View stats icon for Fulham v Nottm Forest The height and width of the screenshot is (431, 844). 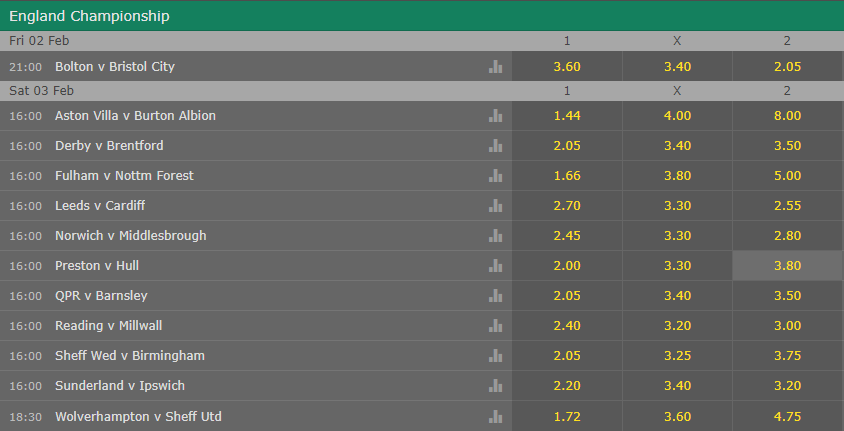click(496, 176)
